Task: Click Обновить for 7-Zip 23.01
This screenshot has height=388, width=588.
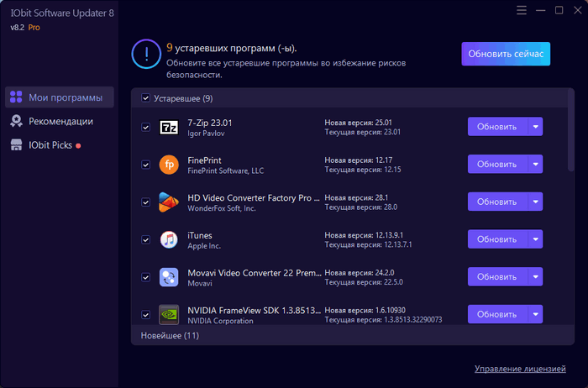Action: pos(497,127)
